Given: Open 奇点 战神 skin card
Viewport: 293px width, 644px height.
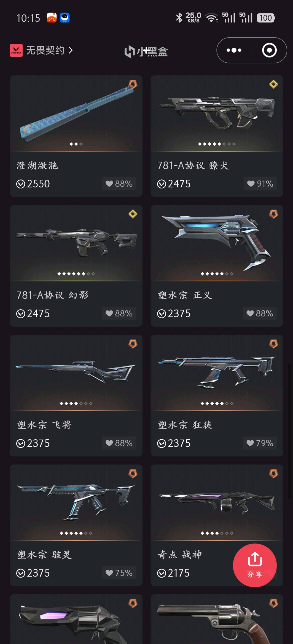Looking at the screenshot, I should pos(217,525).
